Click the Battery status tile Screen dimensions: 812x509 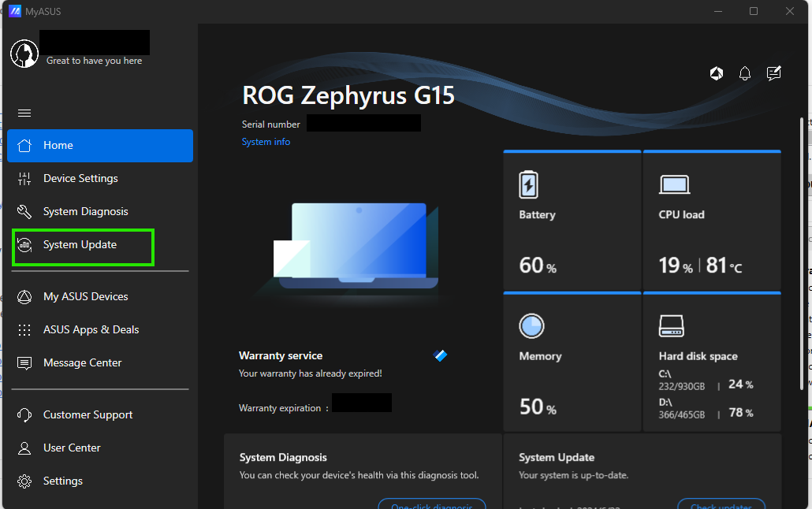click(x=572, y=220)
